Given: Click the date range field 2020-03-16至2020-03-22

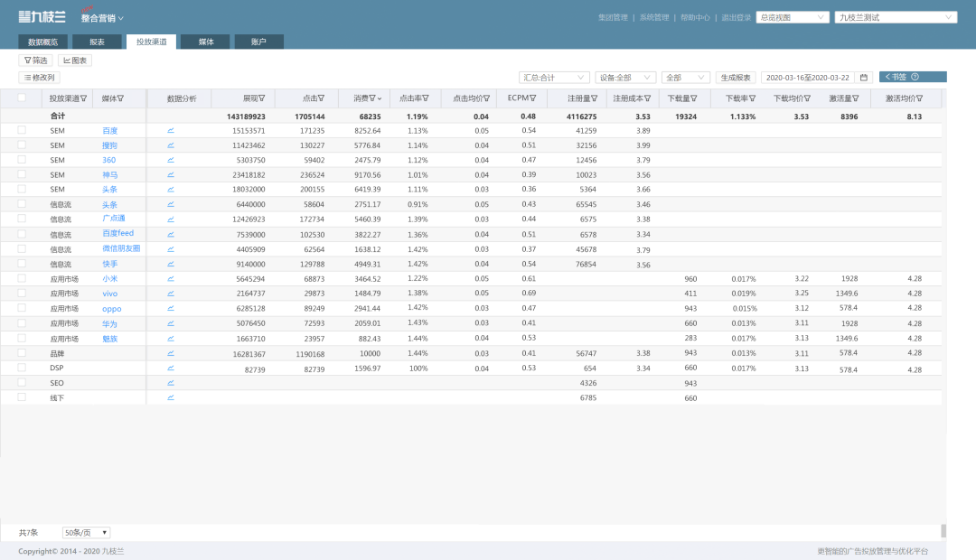Looking at the screenshot, I should pos(808,78).
